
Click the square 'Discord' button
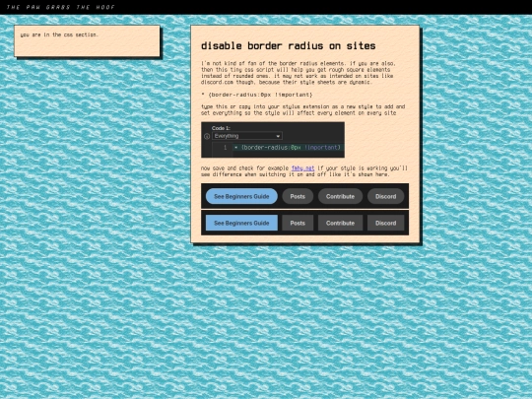tap(386, 223)
